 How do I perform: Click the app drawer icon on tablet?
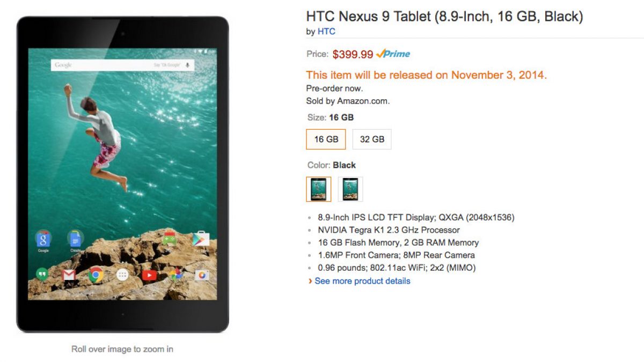coord(122,275)
